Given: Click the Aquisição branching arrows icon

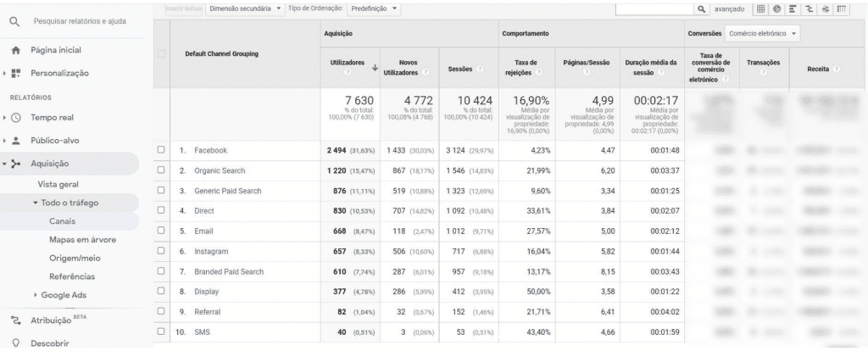Looking at the screenshot, I should [15, 164].
